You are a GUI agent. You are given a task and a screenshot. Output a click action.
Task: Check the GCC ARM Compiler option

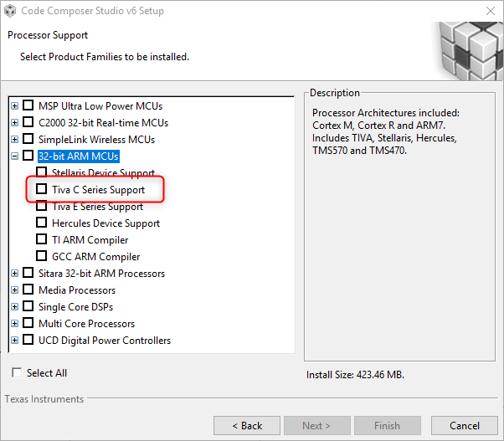pos(42,256)
